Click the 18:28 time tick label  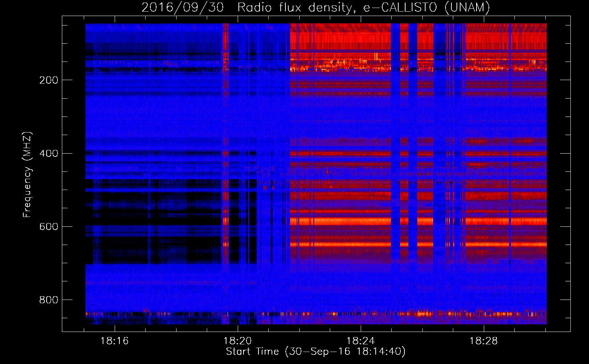click(x=484, y=341)
